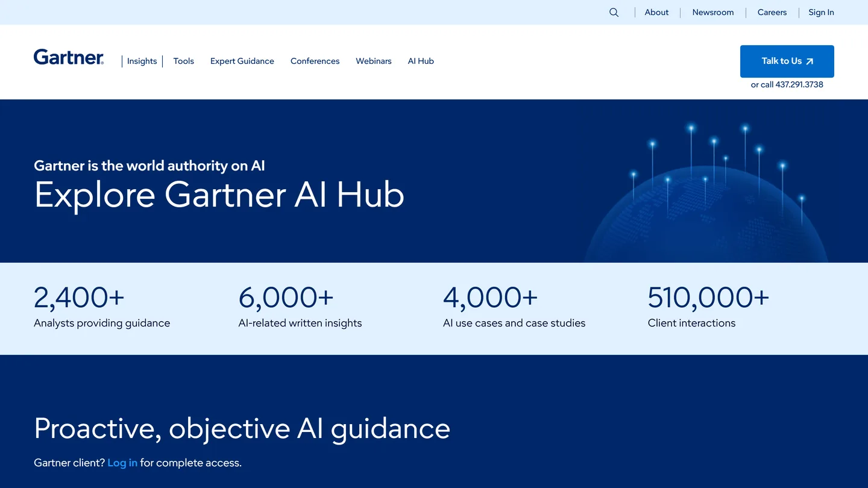Open the Tools menu
The image size is (868, 488).
click(183, 61)
